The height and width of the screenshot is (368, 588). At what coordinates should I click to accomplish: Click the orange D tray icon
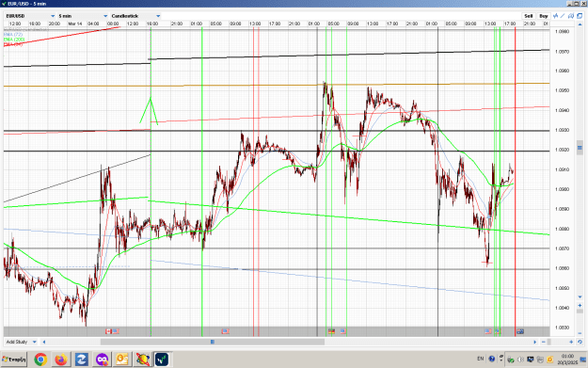click(x=550, y=360)
